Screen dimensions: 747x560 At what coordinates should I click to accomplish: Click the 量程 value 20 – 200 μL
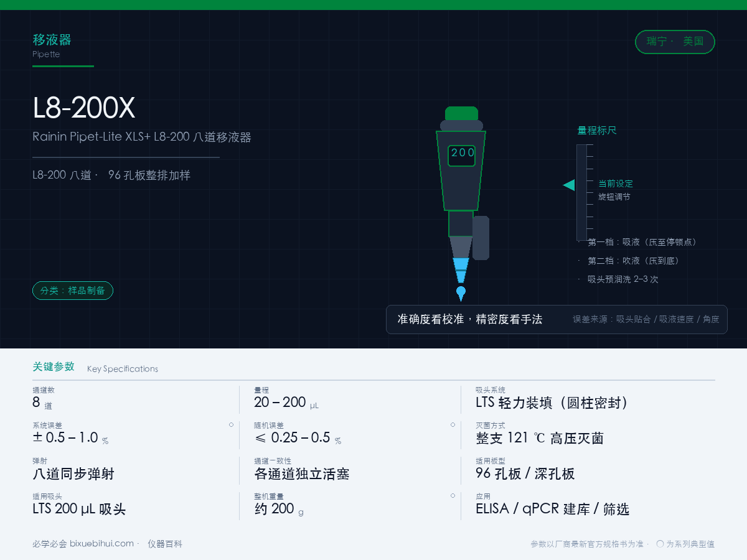(286, 403)
